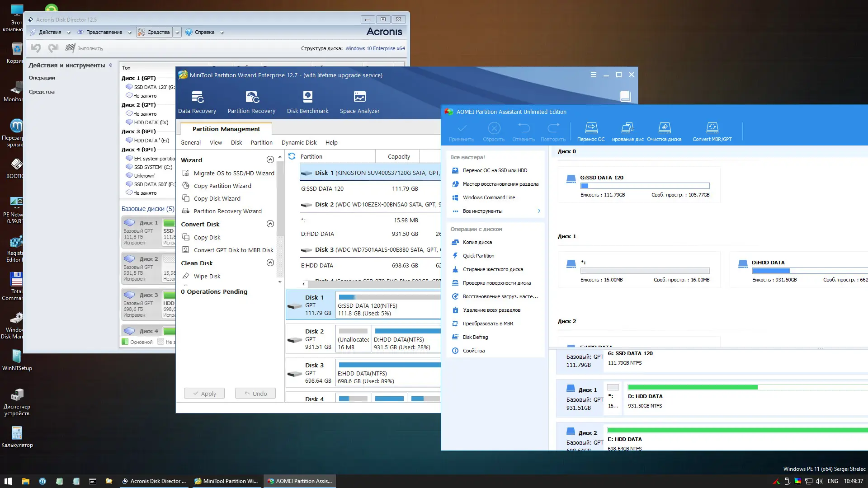Open the Средства dropdown arrow in Acronis
Image resolution: width=868 pixels, height=488 pixels.
click(x=177, y=32)
